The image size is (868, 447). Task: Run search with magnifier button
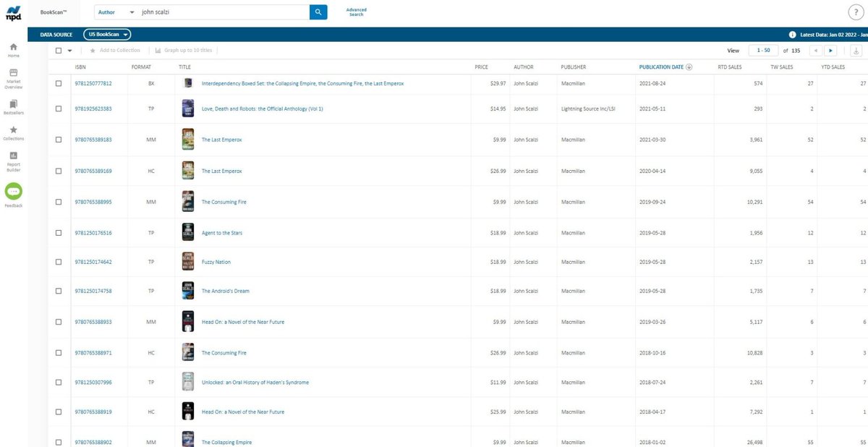click(x=318, y=12)
